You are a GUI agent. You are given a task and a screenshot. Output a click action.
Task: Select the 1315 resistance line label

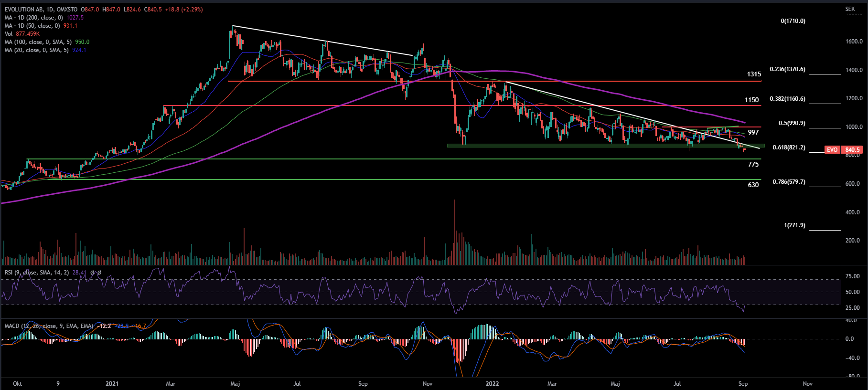(x=754, y=74)
